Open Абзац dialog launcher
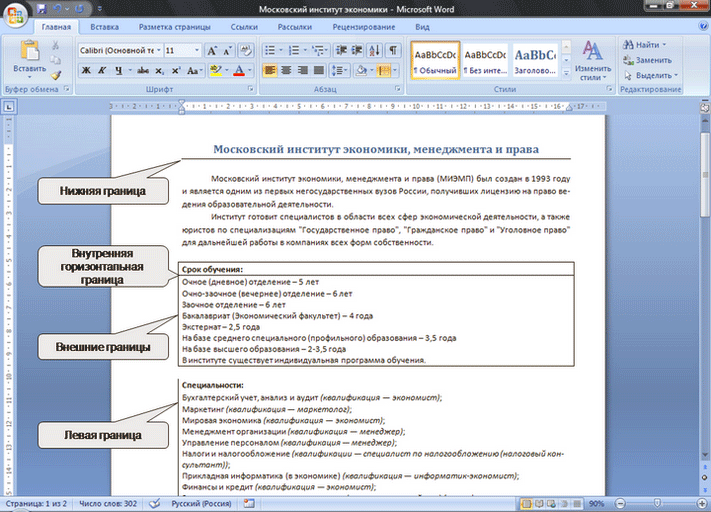Image resolution: width=711 pixels, height=512 pixels. (398, 89)
